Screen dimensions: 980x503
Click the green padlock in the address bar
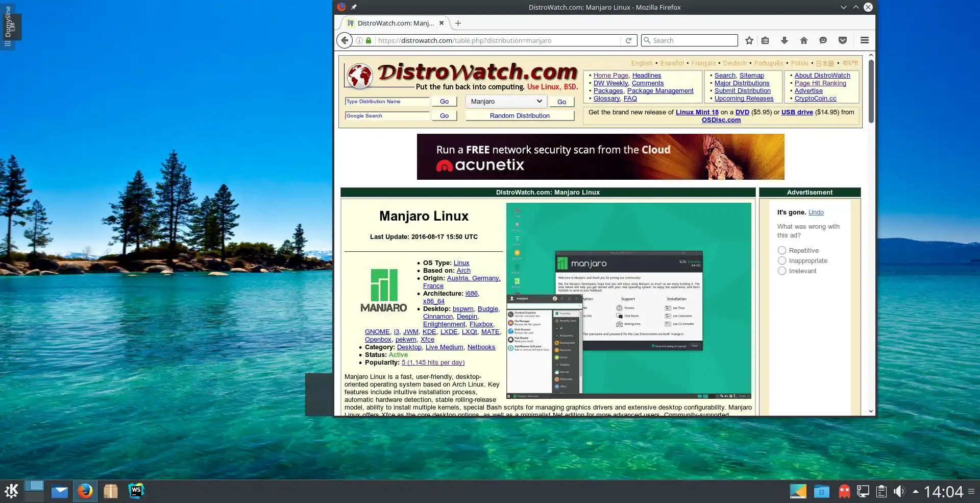click(x=369, y=40)
